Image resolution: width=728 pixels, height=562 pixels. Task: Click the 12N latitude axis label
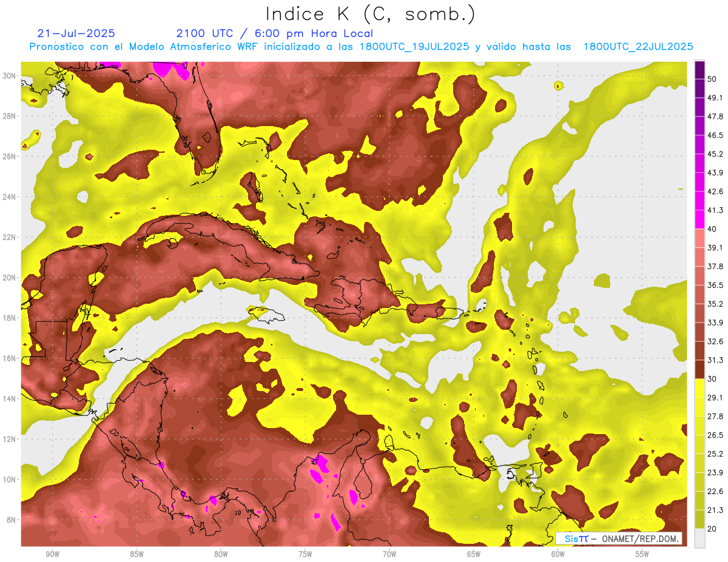(10, 439)
